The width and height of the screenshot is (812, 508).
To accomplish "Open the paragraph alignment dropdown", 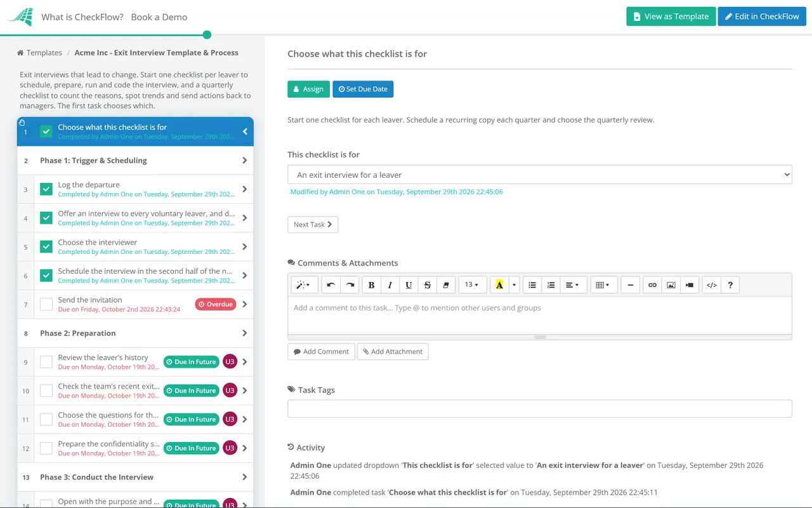I will (x=572, y=285).
